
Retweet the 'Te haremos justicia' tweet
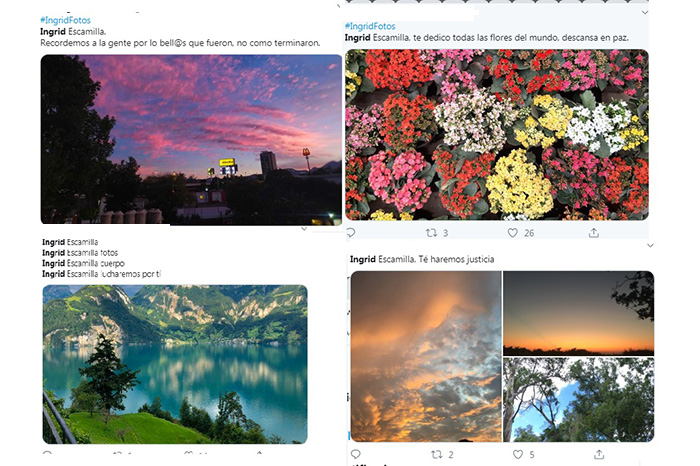coord(437,454)
